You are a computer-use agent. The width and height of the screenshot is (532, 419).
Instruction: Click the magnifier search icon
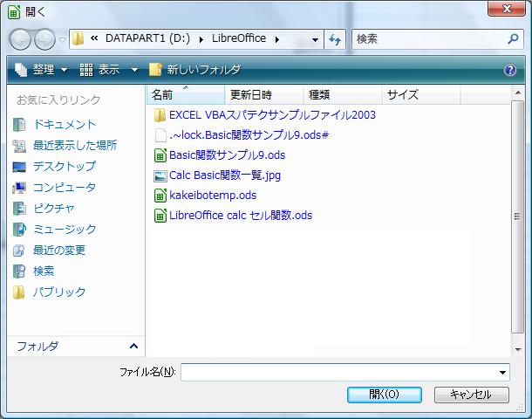point(513,39)
